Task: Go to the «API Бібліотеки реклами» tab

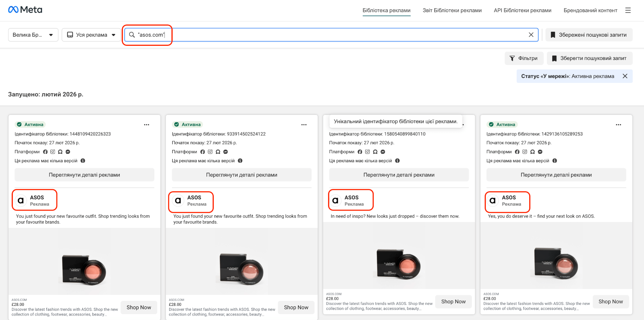Action: coord(523,10)
